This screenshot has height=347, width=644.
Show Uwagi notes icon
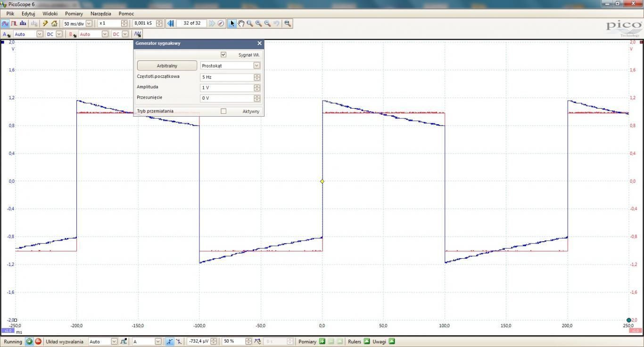(392, 341)
